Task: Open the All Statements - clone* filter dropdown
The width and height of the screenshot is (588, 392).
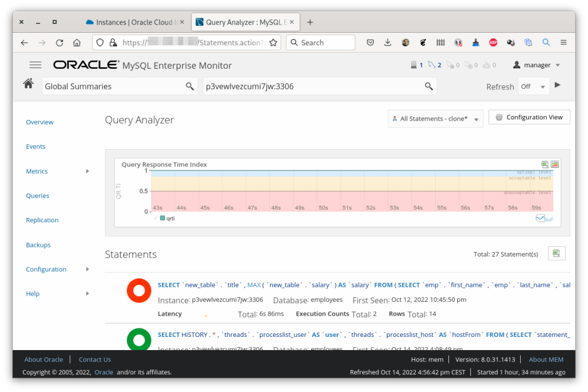Action: click(x=435, y=119)
